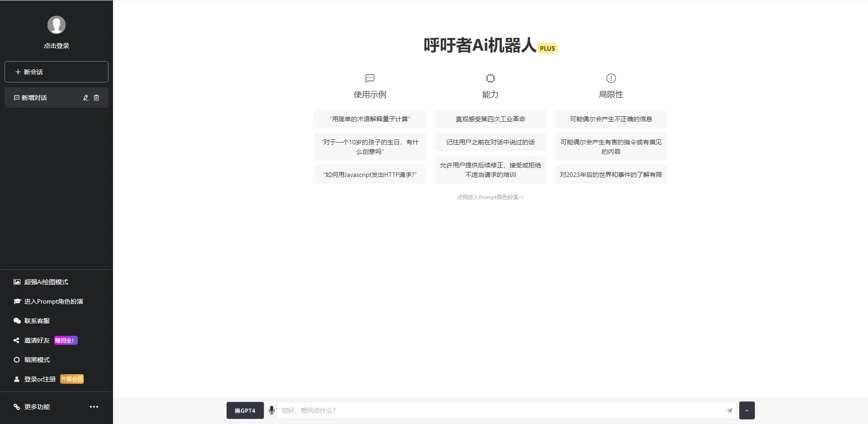Click the rename pencil icon on 新增对话
The height and width of the screenshot is (424, 868).
pyautogui.click(x=86, y=98)
